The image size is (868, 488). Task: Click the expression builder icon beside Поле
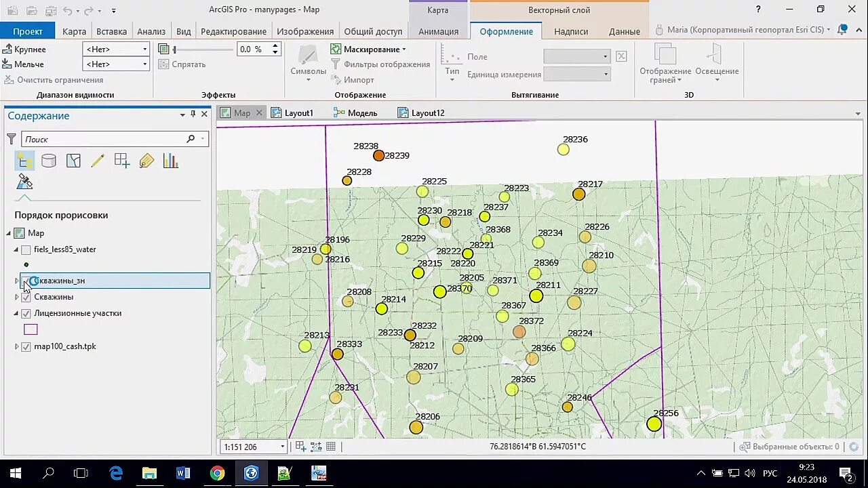[621, 56]
